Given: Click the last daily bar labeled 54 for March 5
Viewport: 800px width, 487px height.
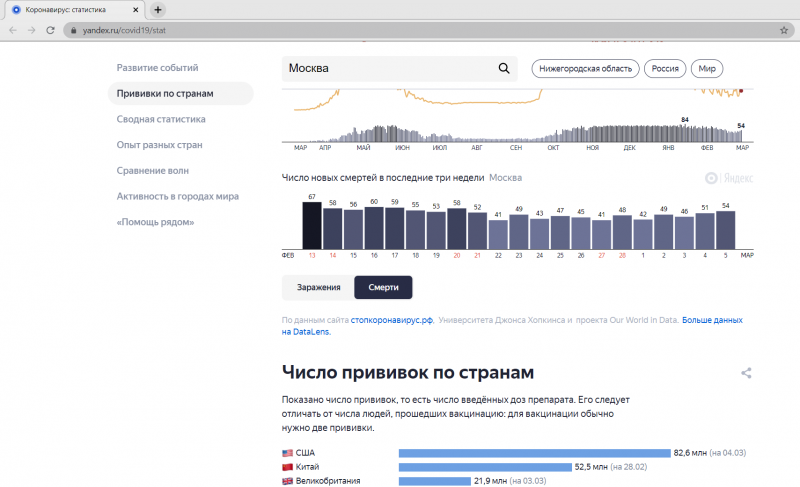Looking at the screenshot, I should (x=726, y=230).
